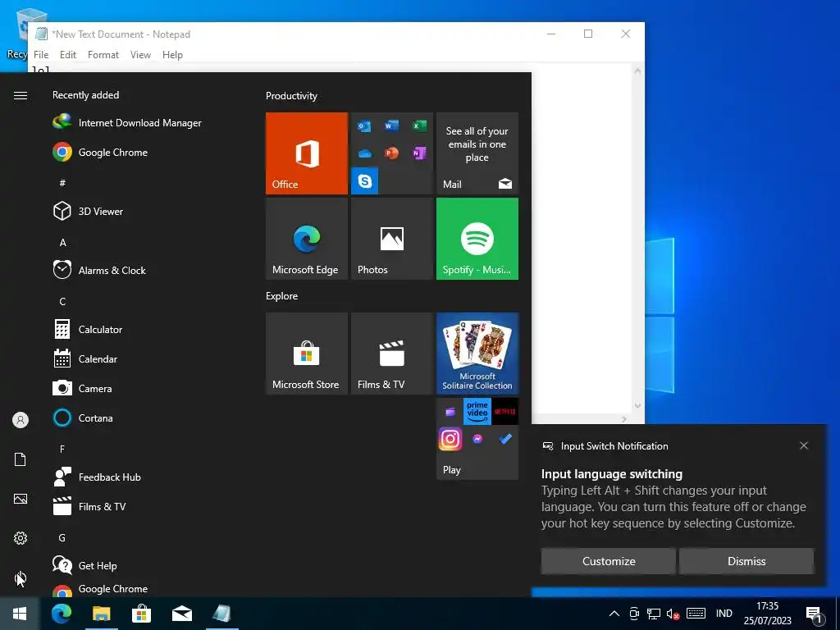Viewport: 840px width, 630px height.
Task: Open IND input language indicator
Action: point(724,614)
